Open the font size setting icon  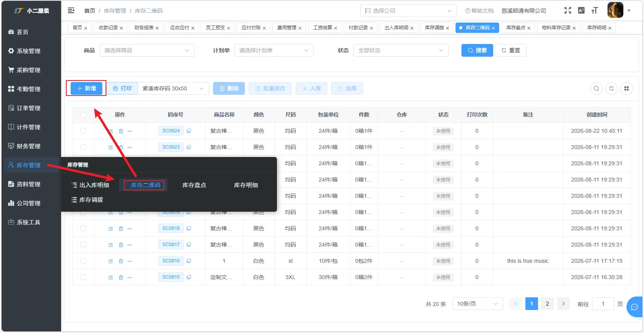click(594, 11)
